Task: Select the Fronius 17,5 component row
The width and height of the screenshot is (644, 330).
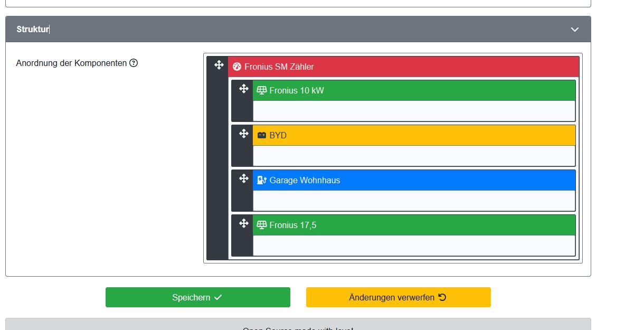Action: pyautogui.click(x=414, y=225)
